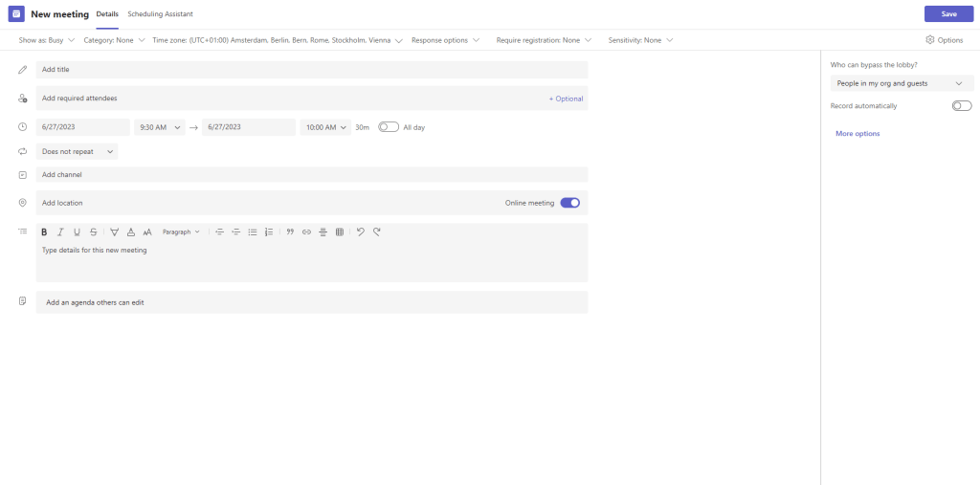Insert a table into meeting details
The height and width of the screenshot is (485, 980).
[x=339, y=231]
